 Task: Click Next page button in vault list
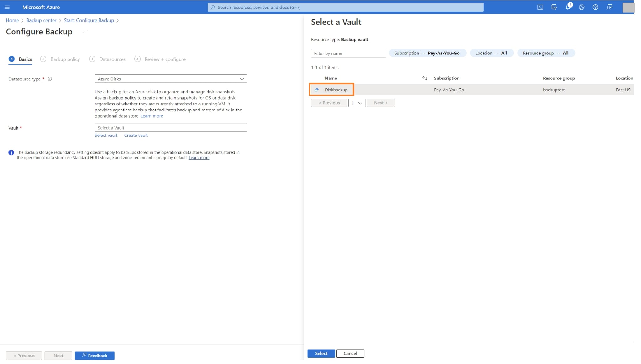point(381,103)
